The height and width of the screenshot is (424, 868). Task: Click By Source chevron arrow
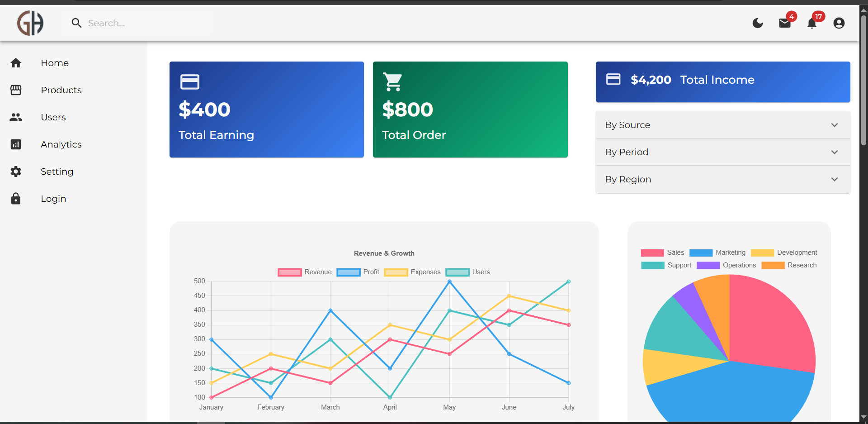pos(835,125)
